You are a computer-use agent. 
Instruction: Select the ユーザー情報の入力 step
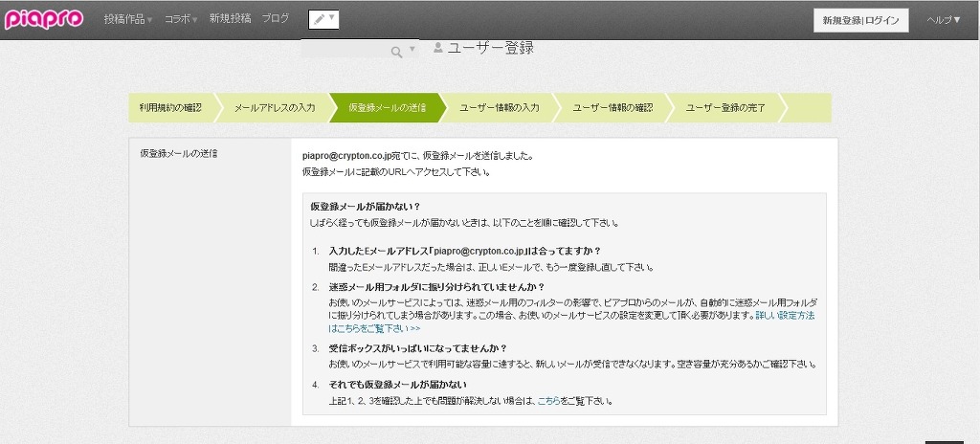click(500, 107)
